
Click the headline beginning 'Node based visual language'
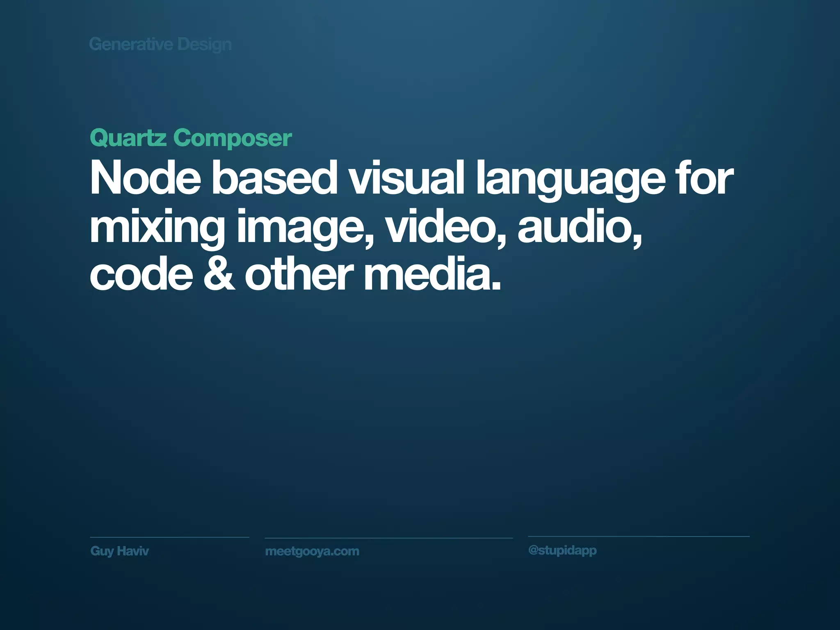point(411,226)
